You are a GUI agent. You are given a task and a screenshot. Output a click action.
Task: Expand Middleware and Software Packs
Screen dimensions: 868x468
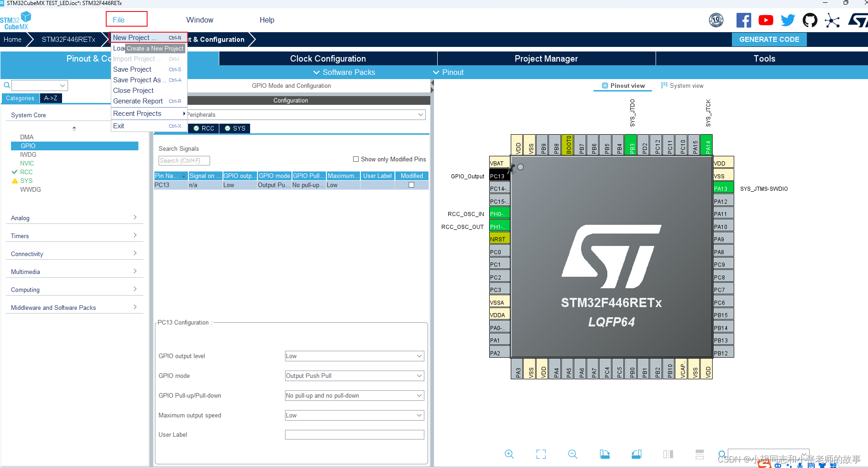point(74,308)
